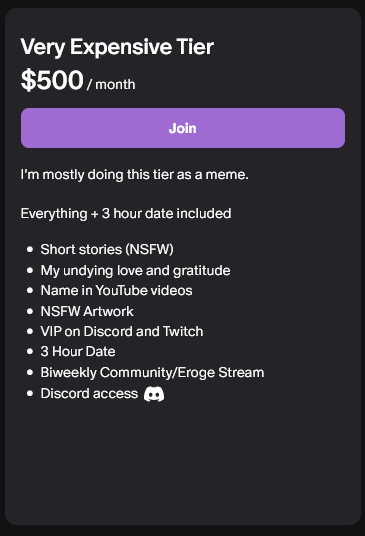Select the tier-as-a-meme description text
The image size is (365, 536).
(134, 175)
